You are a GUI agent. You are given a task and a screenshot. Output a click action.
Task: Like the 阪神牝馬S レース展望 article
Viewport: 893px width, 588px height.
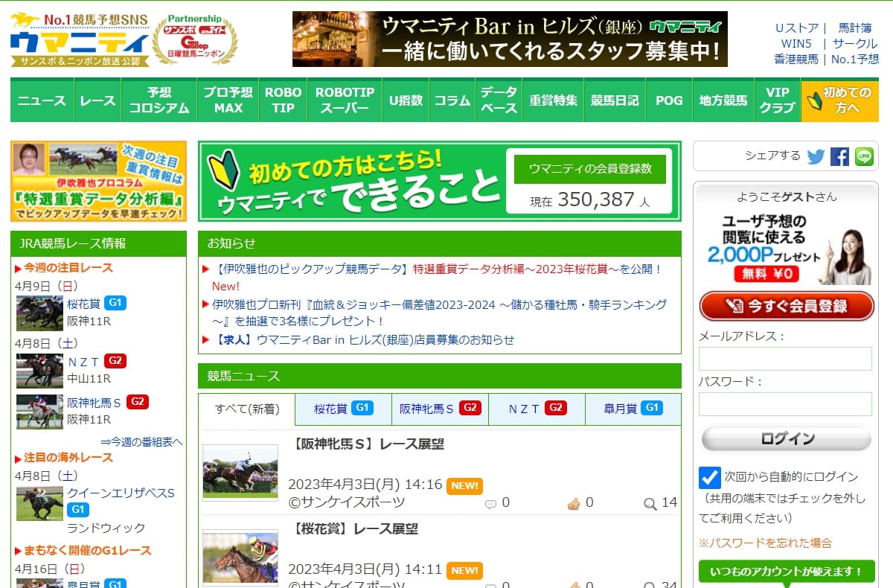coord(573,504)
